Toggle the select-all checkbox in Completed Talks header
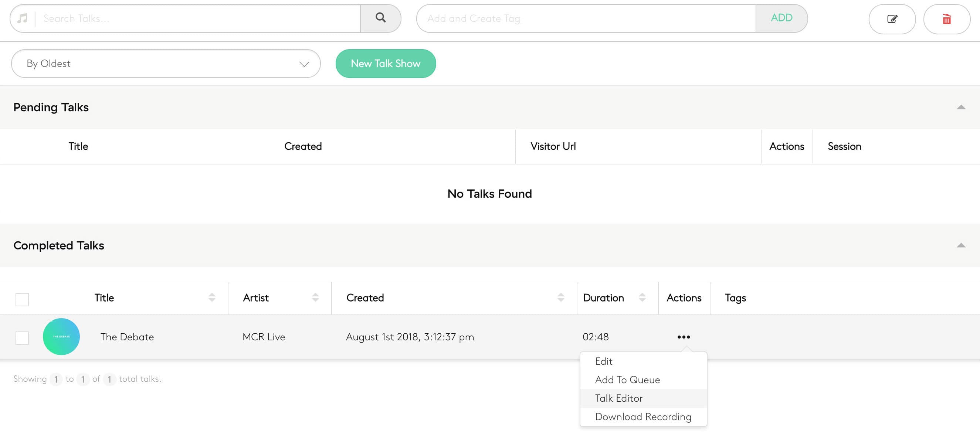980x439 pixels. pos(22,299)
